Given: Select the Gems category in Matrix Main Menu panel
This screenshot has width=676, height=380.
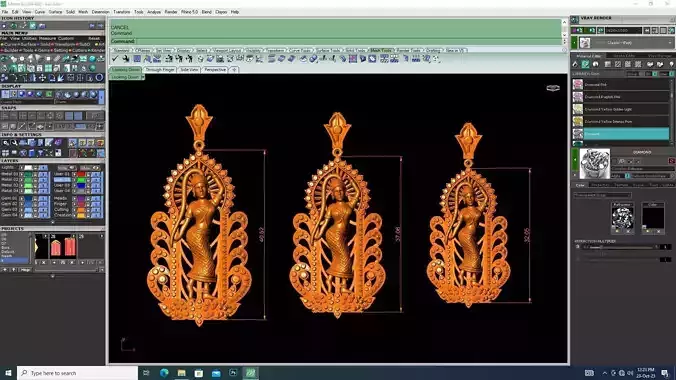Looking at the screenshot, I should [44, 50].
